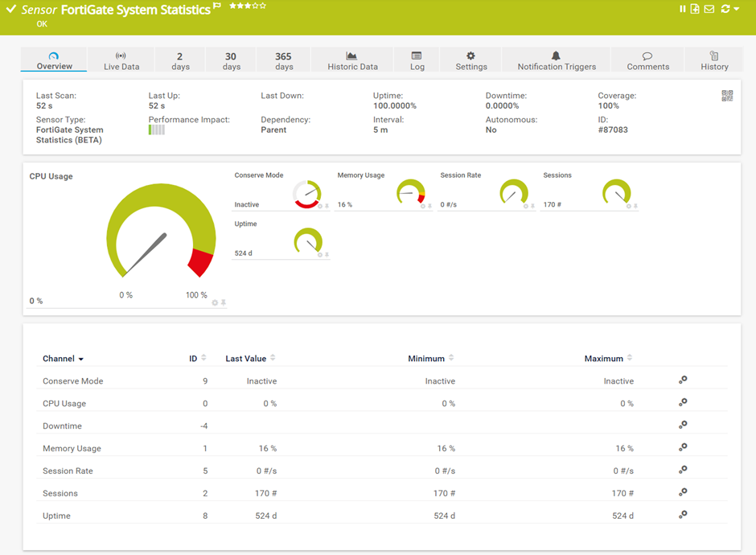Click the flag icon beside the sensor title
This screenshot has height=555, width=756.
coord(217,6)
